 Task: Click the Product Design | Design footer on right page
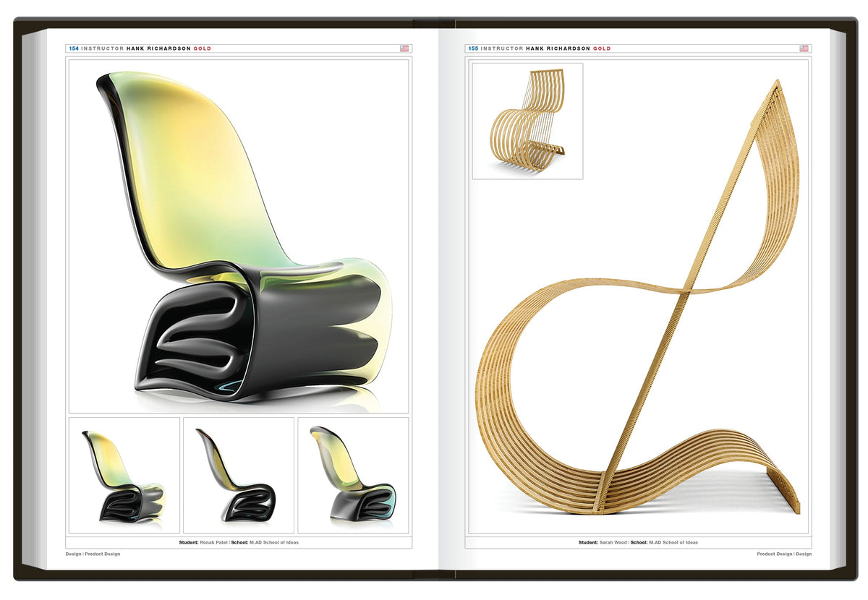pos(784,554)
